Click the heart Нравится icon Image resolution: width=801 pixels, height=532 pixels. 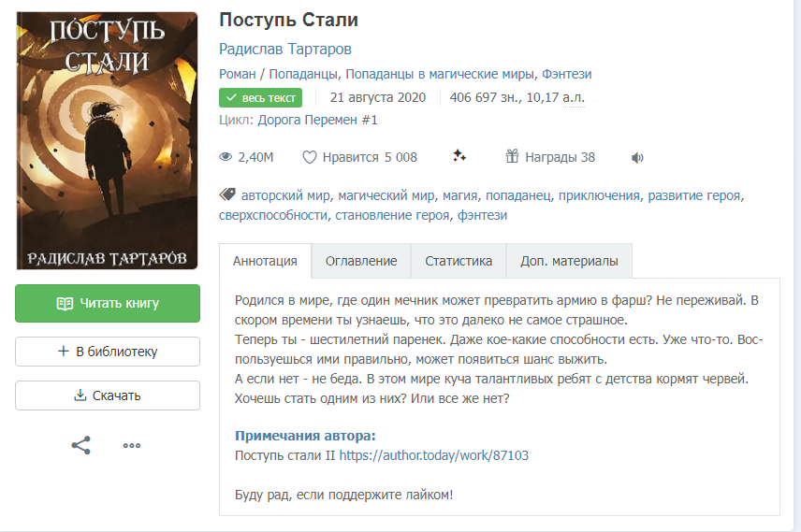[310, 157]
